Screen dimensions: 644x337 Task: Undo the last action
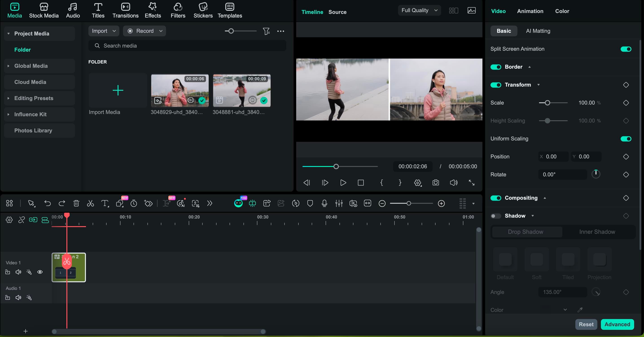tap(48, 204)
